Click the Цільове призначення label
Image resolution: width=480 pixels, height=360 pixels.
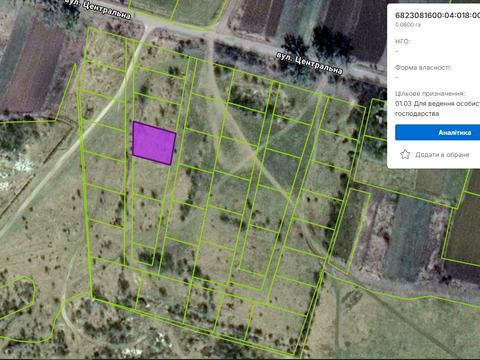point(430,93)
